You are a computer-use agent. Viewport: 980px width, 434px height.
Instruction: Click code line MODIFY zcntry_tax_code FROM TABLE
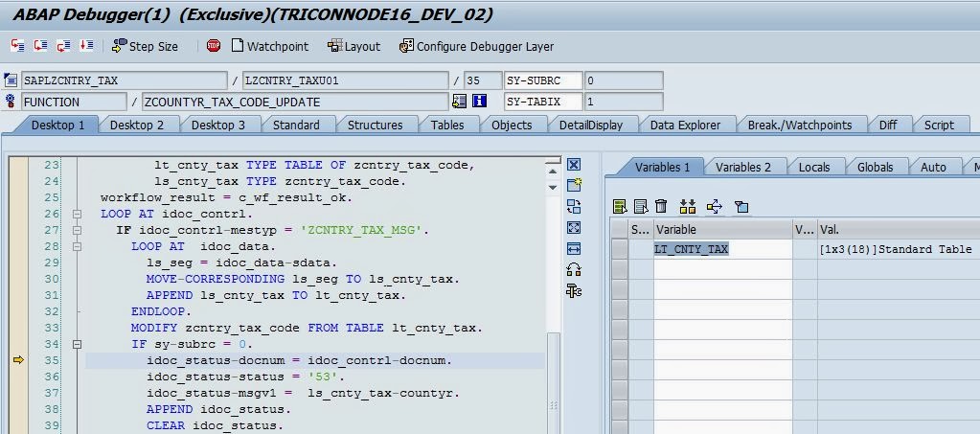pos(307,328)
